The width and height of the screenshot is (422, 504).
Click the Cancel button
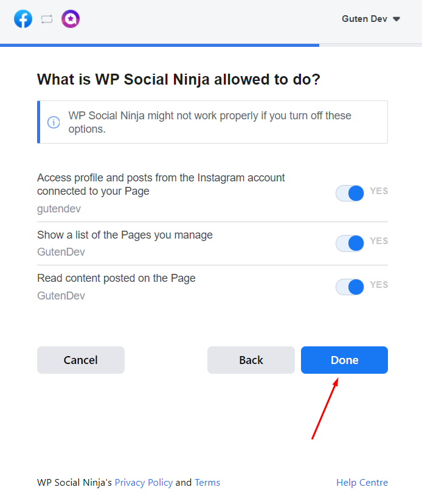pyautogui.click(x=81, y=360)
